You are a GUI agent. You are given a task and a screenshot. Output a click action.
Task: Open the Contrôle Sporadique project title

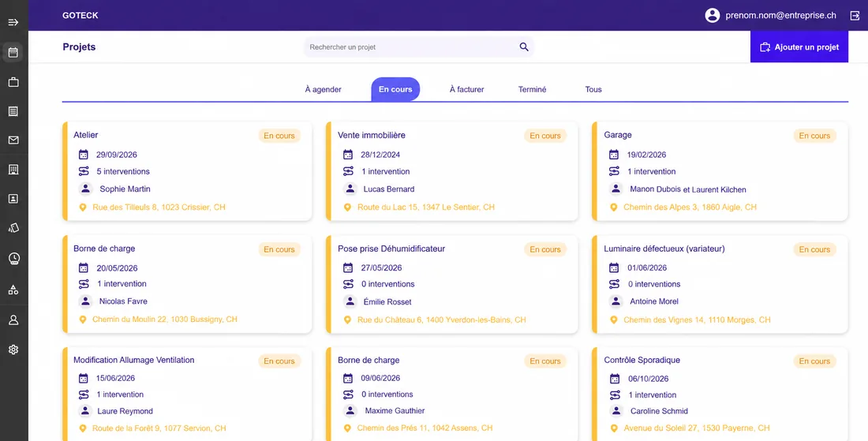pos(642,360)
